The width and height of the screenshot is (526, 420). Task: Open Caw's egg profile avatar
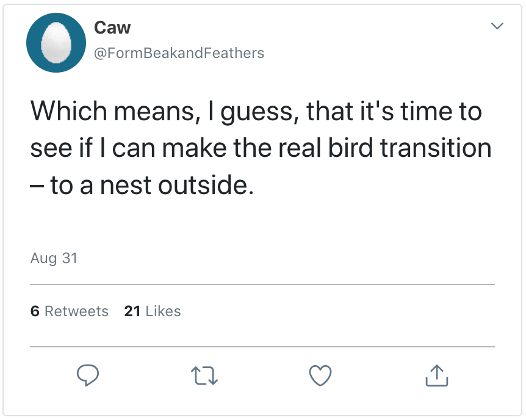tap(56, 43)
